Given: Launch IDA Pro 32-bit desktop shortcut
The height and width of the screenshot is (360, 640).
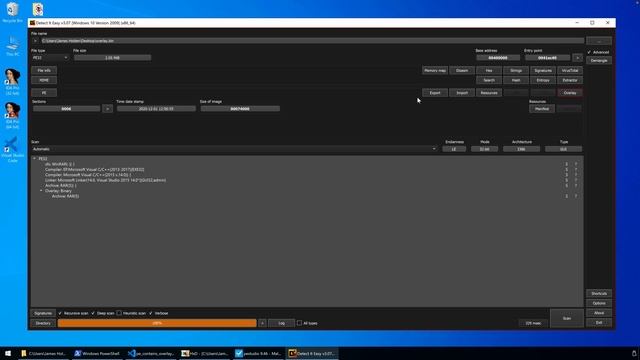Looking at the screenshot, I should tap(12, 82).
